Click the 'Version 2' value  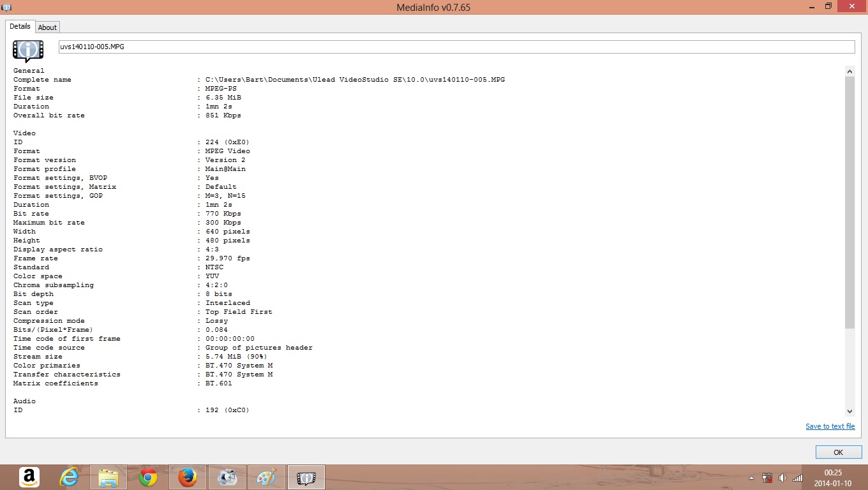pos(225,160)
